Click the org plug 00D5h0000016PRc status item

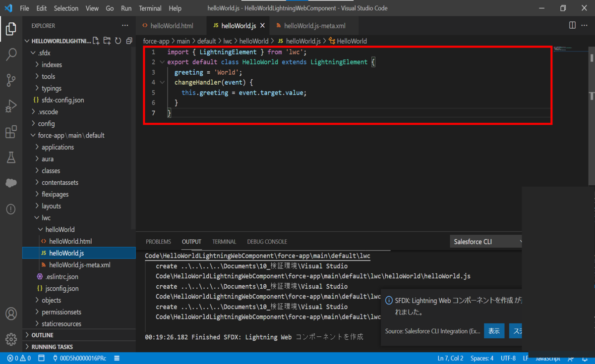tap(79, 358)
